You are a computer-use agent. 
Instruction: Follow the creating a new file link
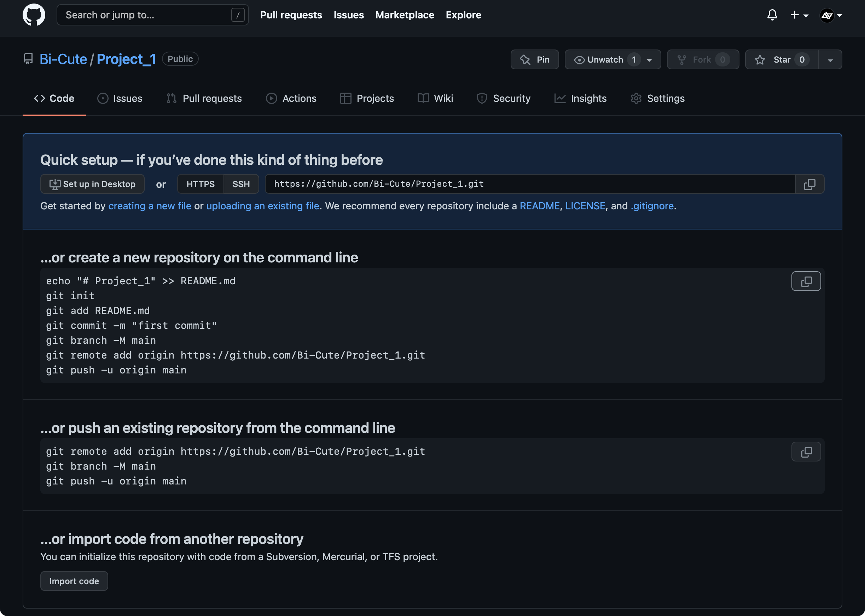150,205
